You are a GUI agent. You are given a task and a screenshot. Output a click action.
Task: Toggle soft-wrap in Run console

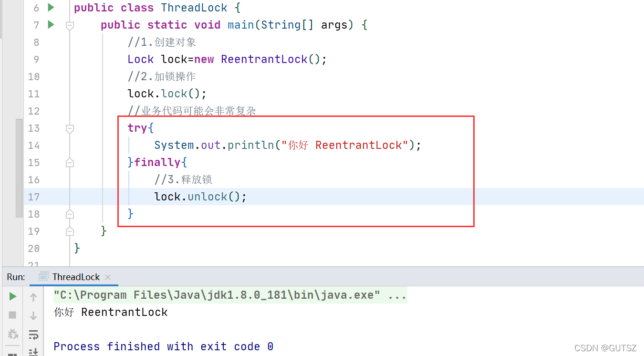pos(33,335)
